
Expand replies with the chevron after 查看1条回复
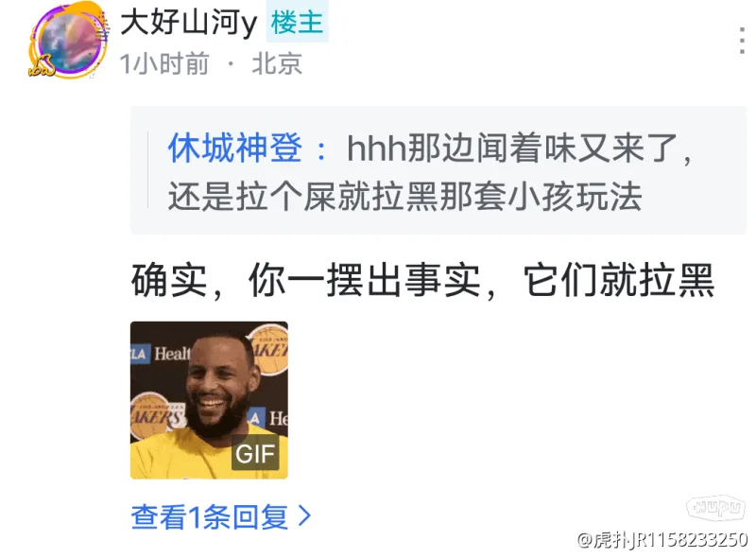304,516
